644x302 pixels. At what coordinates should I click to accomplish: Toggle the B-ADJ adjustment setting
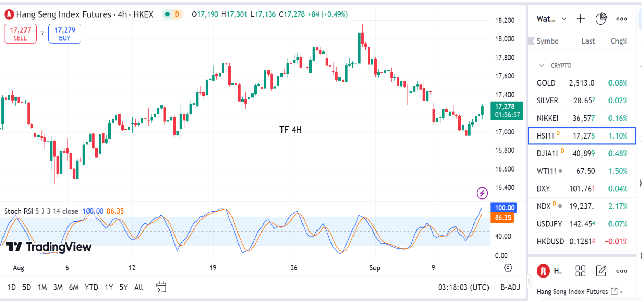pos(510,287)
